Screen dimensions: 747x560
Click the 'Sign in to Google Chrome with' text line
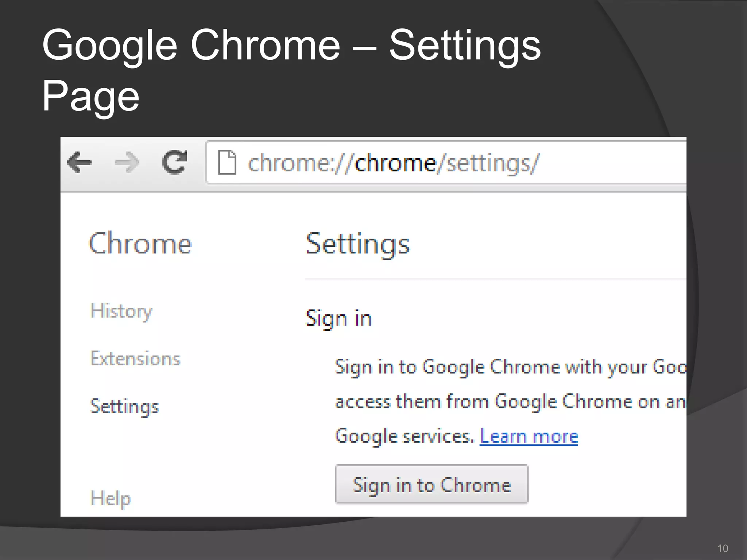coord(510,367)
